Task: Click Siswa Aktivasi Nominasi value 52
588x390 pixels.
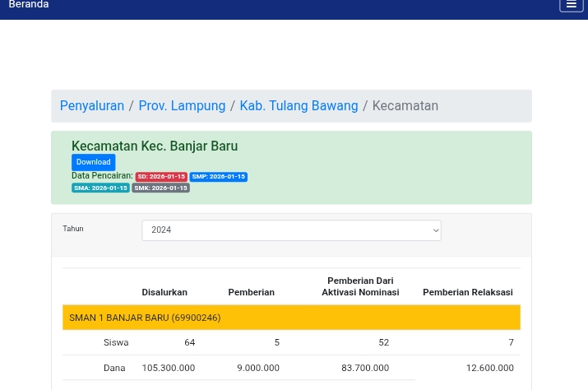Action: point(383,342)
